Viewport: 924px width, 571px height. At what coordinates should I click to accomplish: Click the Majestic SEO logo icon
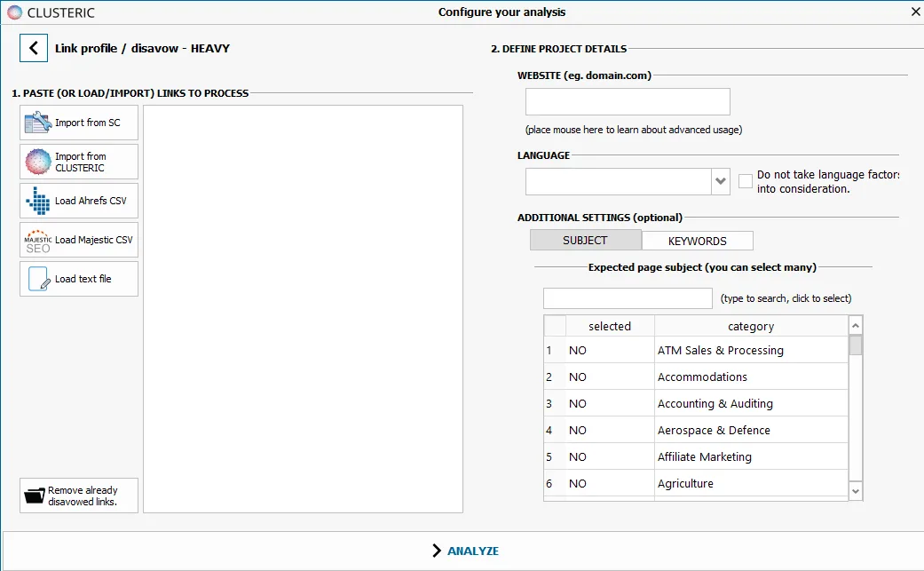pyautogui.click(x=37, y=242)
